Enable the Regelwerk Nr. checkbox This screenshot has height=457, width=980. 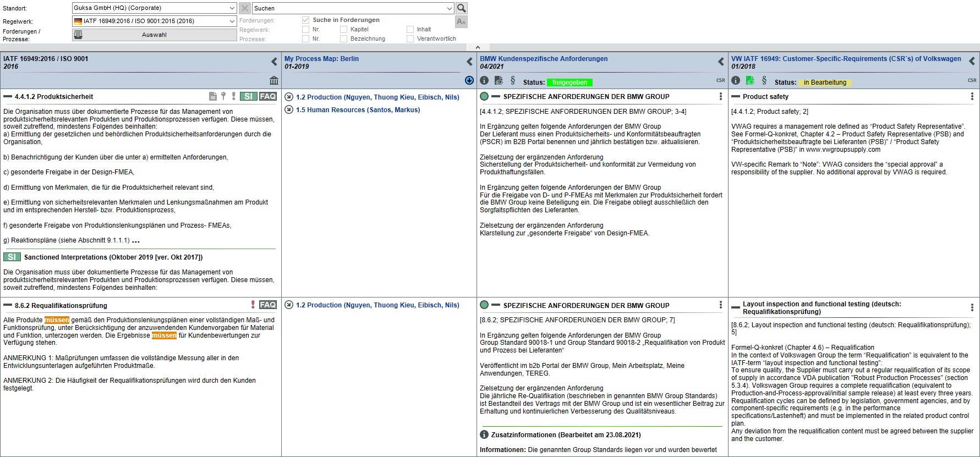tap(305, 29)
